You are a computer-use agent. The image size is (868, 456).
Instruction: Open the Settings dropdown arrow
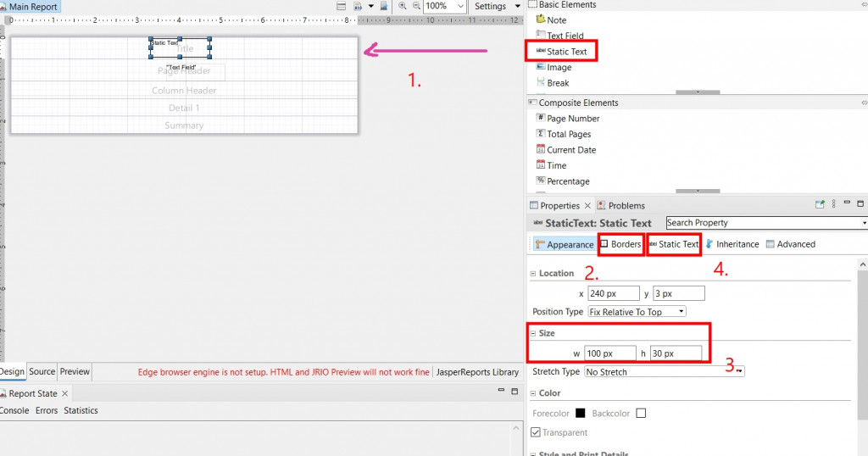[x=518, y=6]
